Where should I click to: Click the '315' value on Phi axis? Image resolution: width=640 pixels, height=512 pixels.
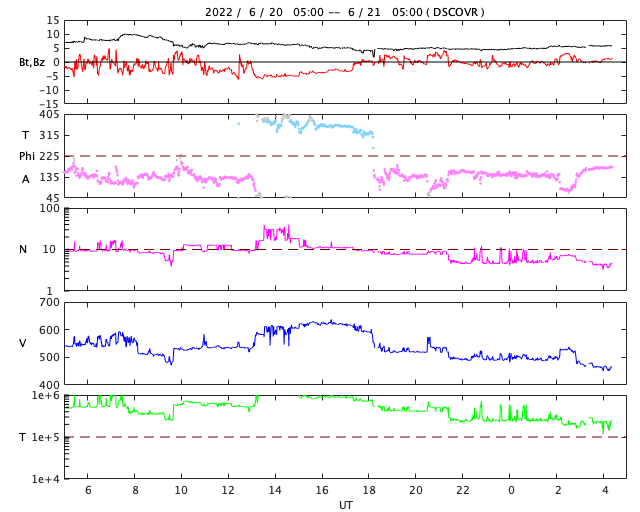49,135
